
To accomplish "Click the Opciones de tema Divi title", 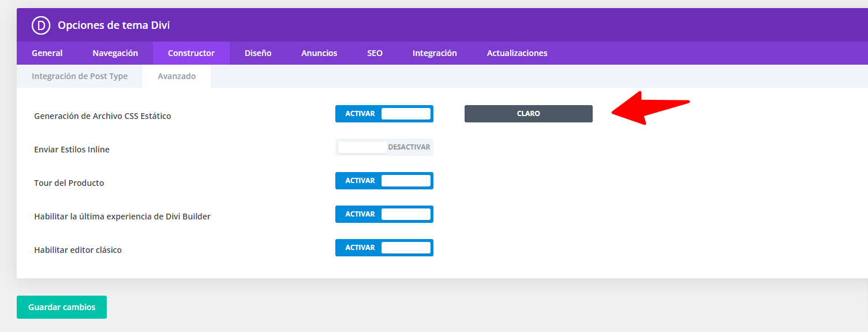I will tap(114, 25).
